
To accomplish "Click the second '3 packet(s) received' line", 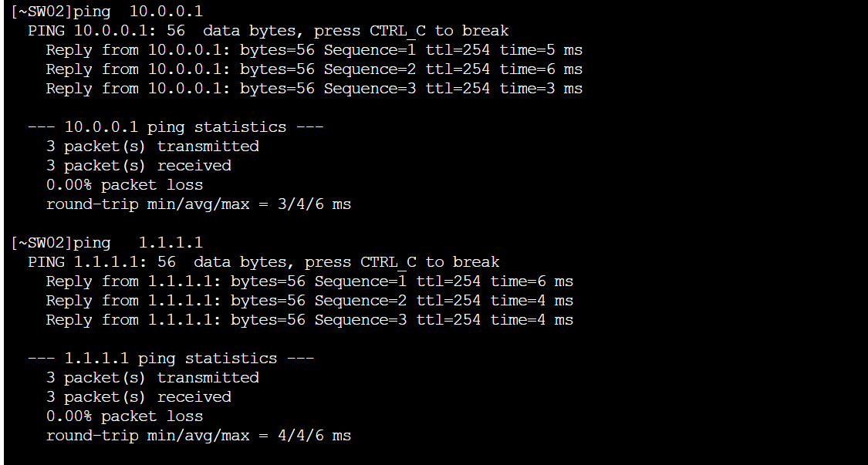I will pyautogui.click(x=139, y=397).
